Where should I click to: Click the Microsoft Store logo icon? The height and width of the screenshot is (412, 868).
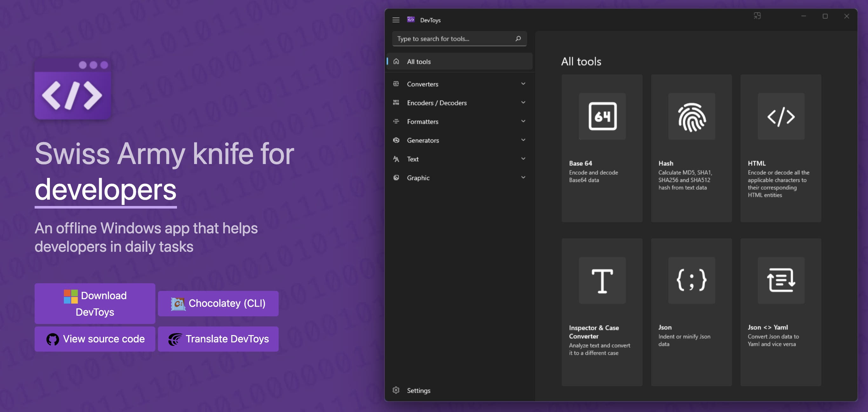coord(71,296)
